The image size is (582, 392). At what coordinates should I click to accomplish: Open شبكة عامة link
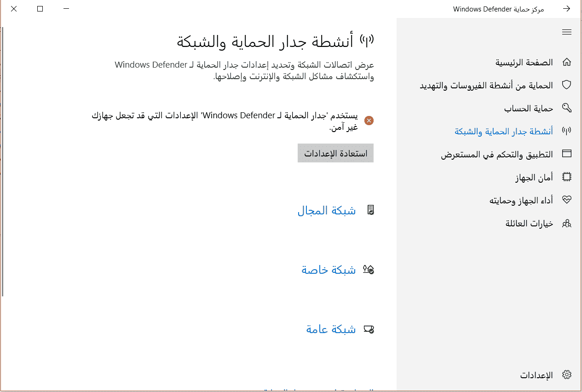pyautogui.click(x=331, y=329)
